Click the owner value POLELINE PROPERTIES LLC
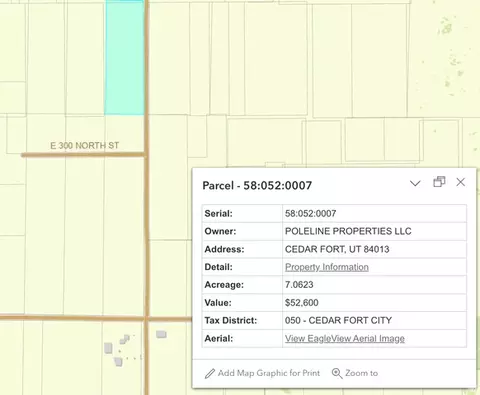The height and width of the screenshot is (395, 480). [x=348, y=231]
